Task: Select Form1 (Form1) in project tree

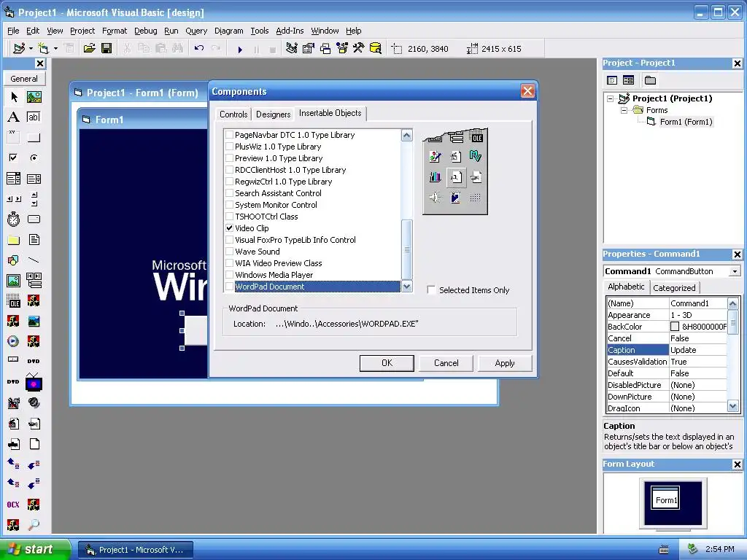Action: point(686,122)
